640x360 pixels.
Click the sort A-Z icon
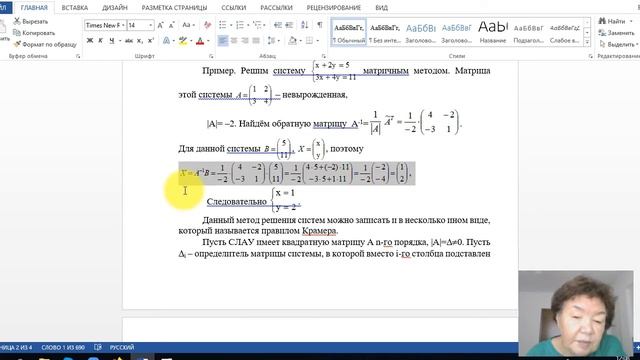[x=304, y=25]
